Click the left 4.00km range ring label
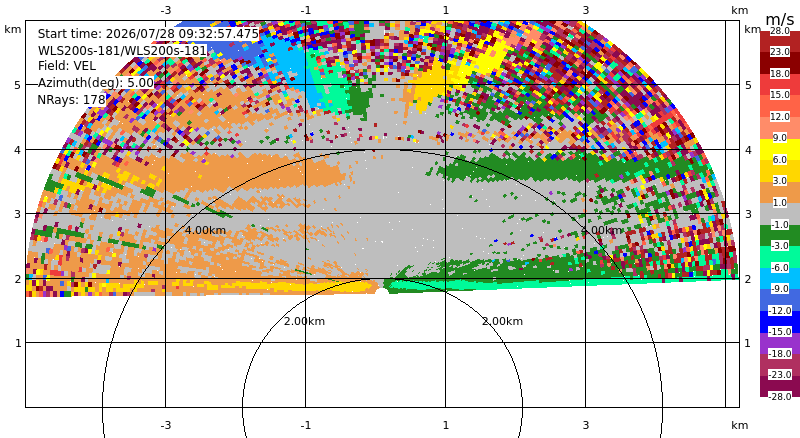The width and height of the screenshot is (800, 438). click(205, 230)
